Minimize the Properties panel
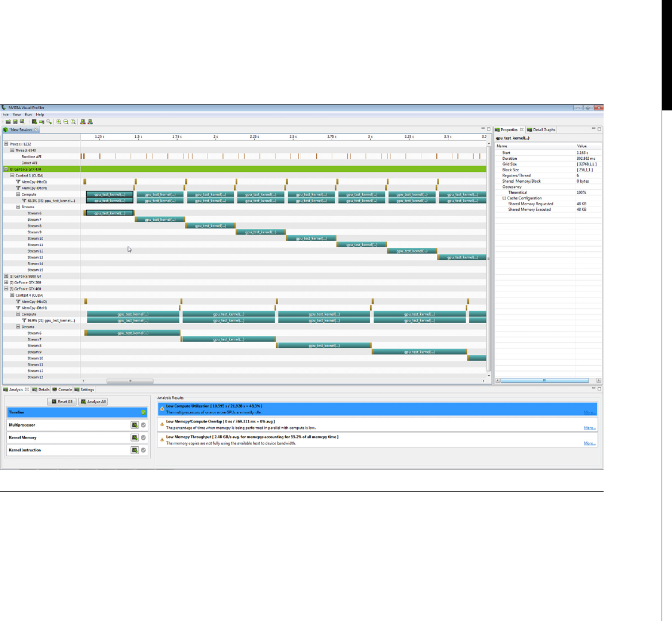Screen dimensions: 672x621 594,129
